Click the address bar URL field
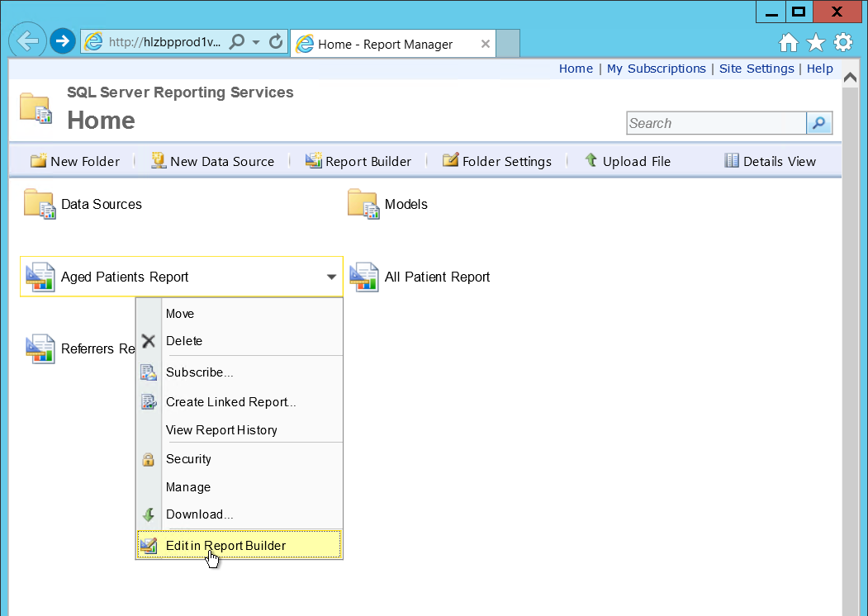 pyautogui.click(x=165, y=42)
